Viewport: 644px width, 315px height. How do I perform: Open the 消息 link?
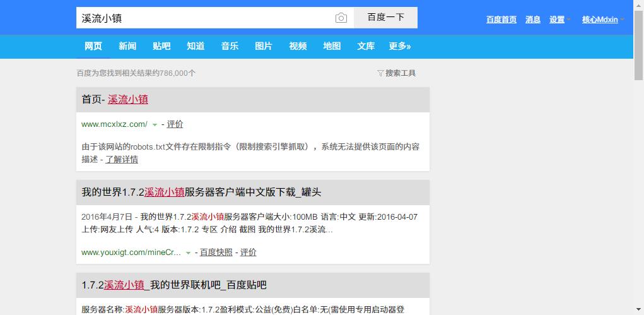tap(533, 20)
